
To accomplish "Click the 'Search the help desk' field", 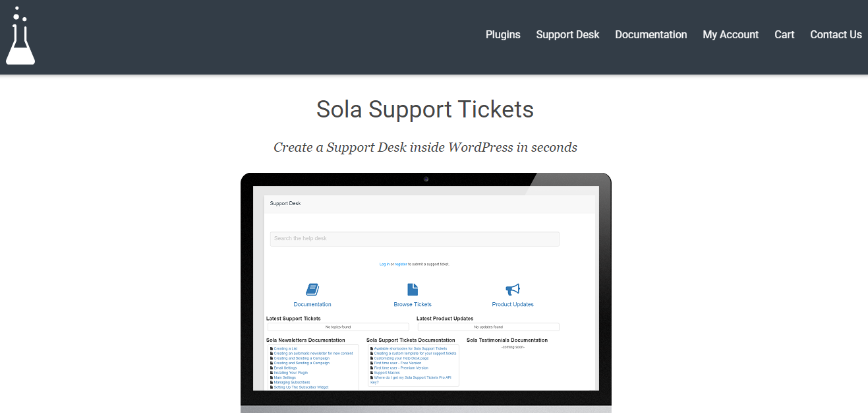I will pyautogui.click(x=415, y=239).
